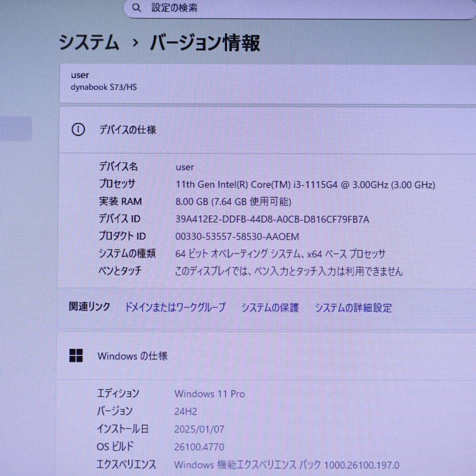Select the ペンとタッチ value text
The height and width of the screenshot is (476, 476).
point(289,271)
